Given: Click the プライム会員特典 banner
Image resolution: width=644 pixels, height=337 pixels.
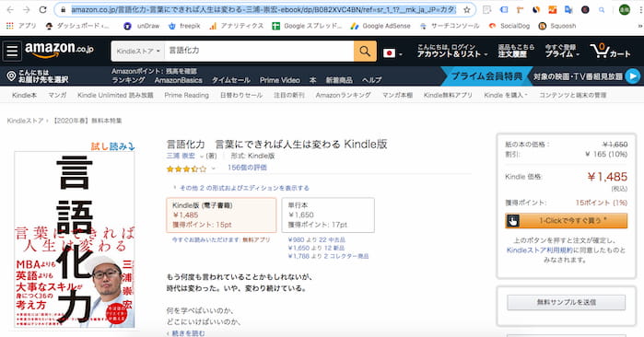Looking at the screenshot, I should tap(486, 76).
